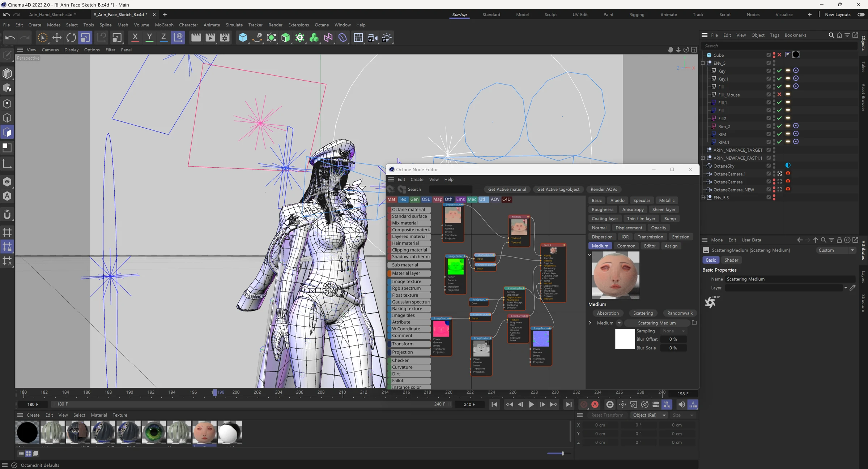Toggle the New Layouts switch
Screen dimensions: 868x469
861,14
